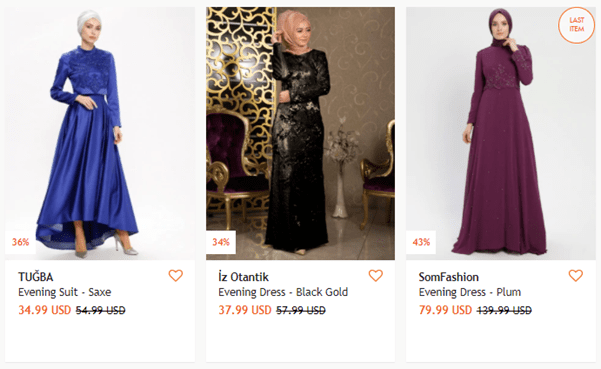Click the 36% discount badge
The width and height of the screenshot is (601, 369).
(20, 242)
